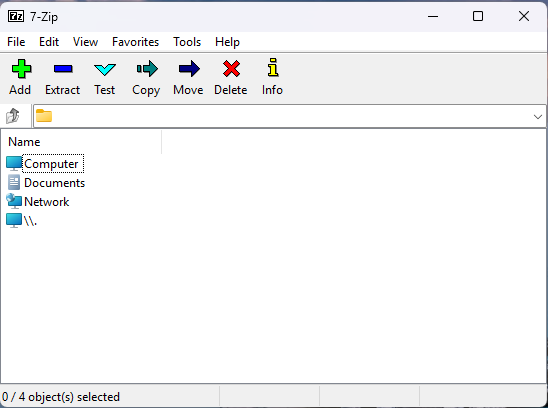Image resolution: width=548 pixels, height=408 pixels.
Task: Open the Help menu
Action: click(x=227, y=42)
